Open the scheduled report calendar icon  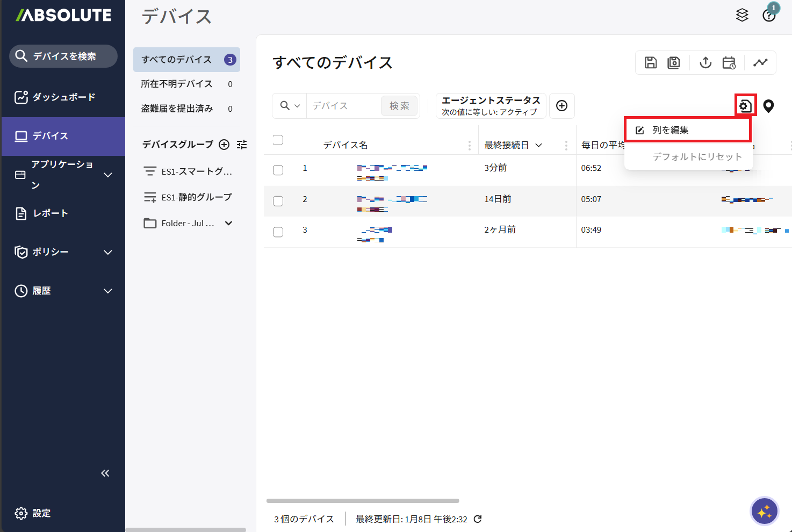729,63
